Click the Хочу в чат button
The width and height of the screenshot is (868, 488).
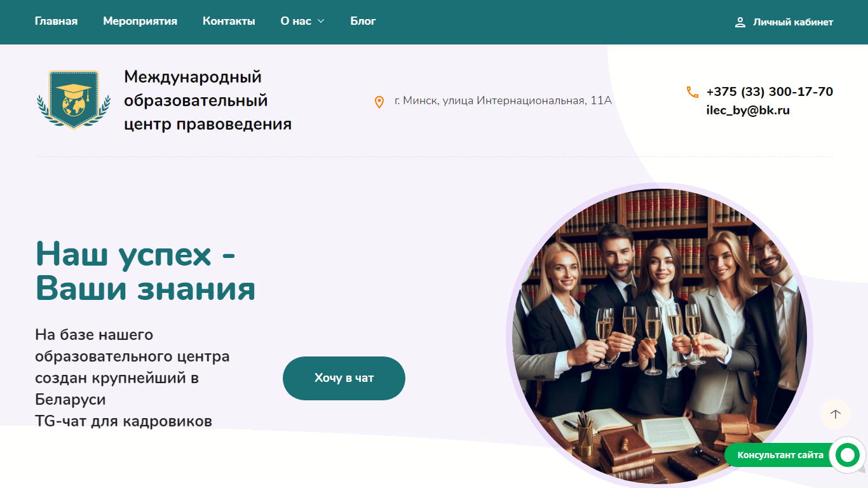point(344,378)
